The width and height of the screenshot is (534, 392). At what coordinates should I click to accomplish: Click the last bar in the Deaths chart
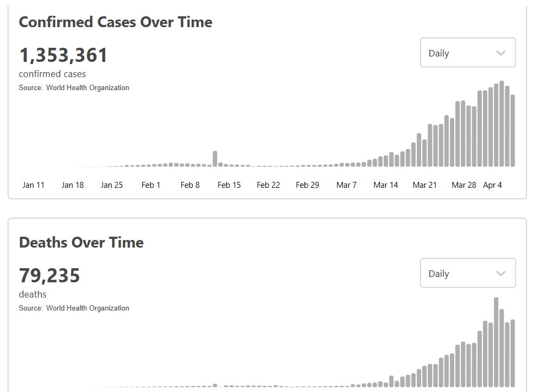tap(513, 353)
